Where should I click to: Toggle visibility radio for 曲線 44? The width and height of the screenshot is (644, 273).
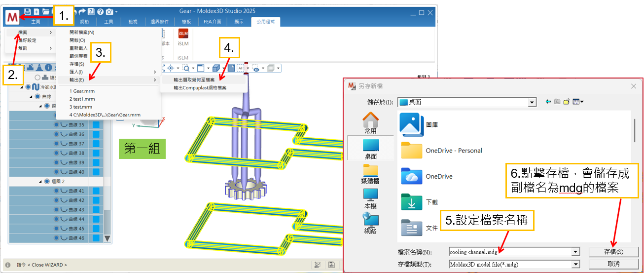[x=56, y=219]
